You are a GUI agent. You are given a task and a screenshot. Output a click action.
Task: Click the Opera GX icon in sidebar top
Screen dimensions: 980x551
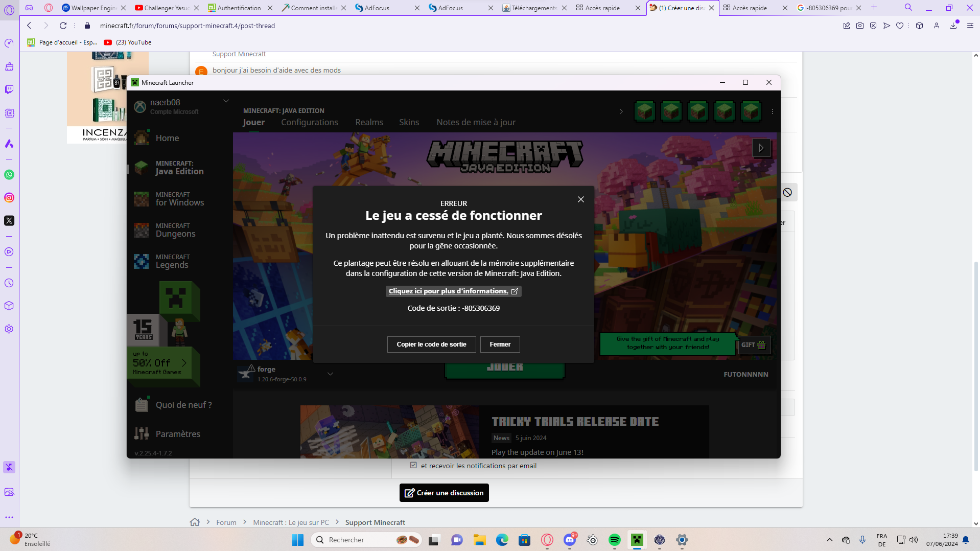[9, 10]
